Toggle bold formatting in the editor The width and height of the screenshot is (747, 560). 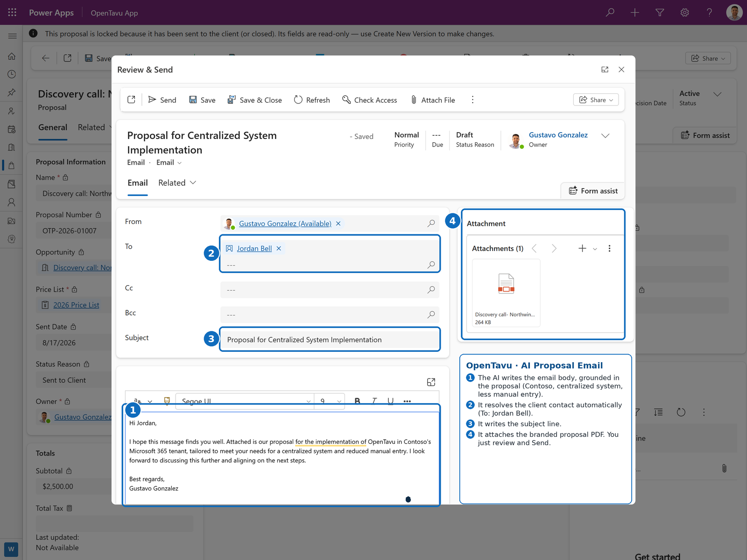coord(357,401)
